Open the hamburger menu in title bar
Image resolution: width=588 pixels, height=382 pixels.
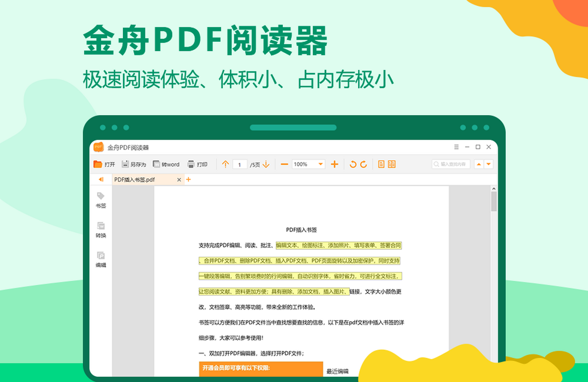pyautogui.click(x=456, y=147)
